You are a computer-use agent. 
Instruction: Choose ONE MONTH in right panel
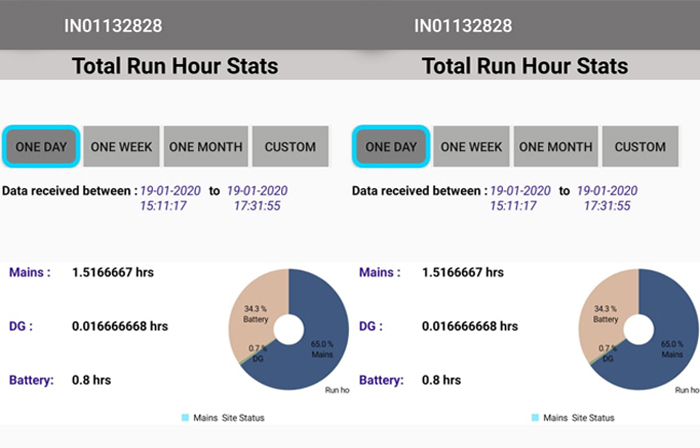pos(556,147)
